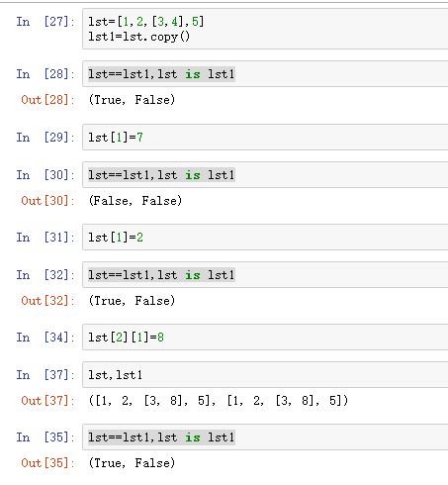Click the In [31] prompt label
This screenshot has height=485, width=448.
click(x=45, y=238)
